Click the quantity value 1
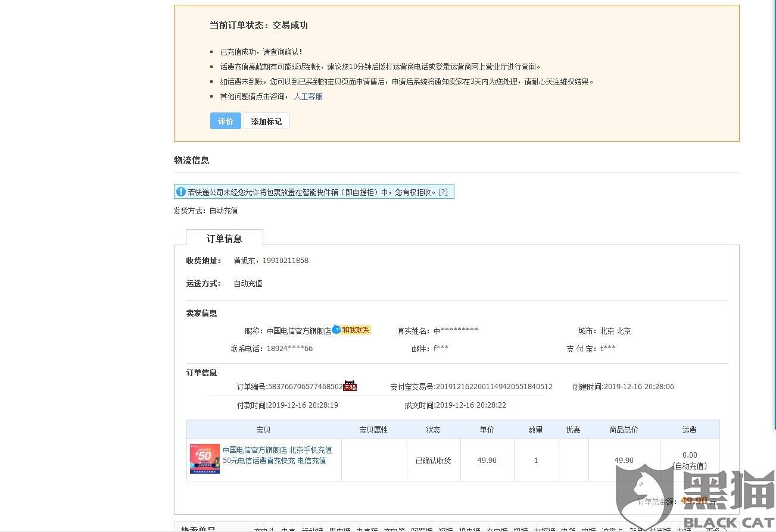776x532 pixels. point(536,461)
